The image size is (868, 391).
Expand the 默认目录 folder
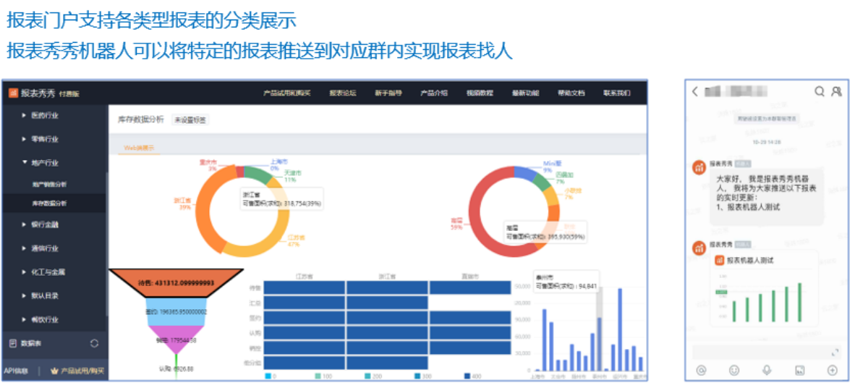click(25, 296)
